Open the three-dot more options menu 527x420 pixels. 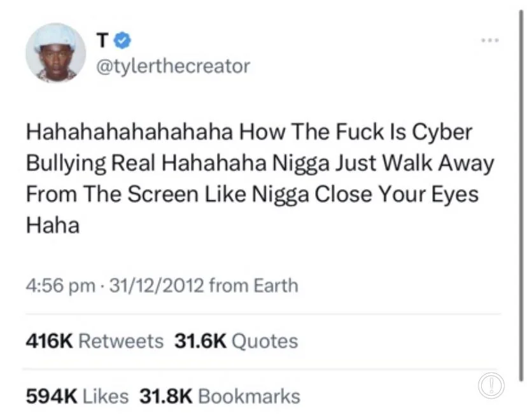pos(490,40)
